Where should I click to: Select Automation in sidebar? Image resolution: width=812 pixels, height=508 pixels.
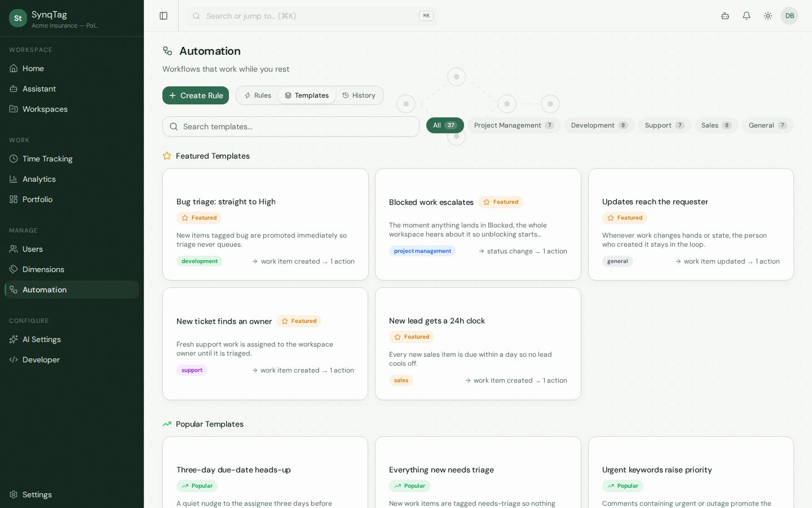(72, 290)
